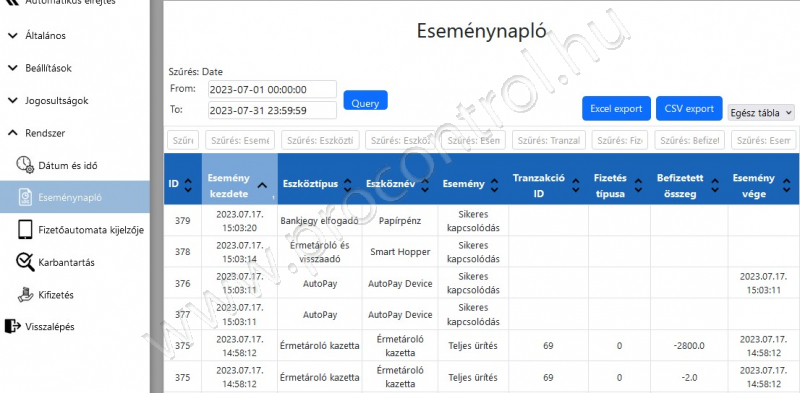Click the From date input field
800x393 pixels.
coord(272,89)
